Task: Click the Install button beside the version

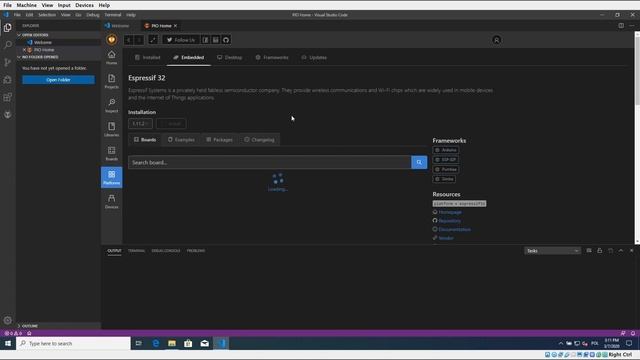Action: [171, 124]
